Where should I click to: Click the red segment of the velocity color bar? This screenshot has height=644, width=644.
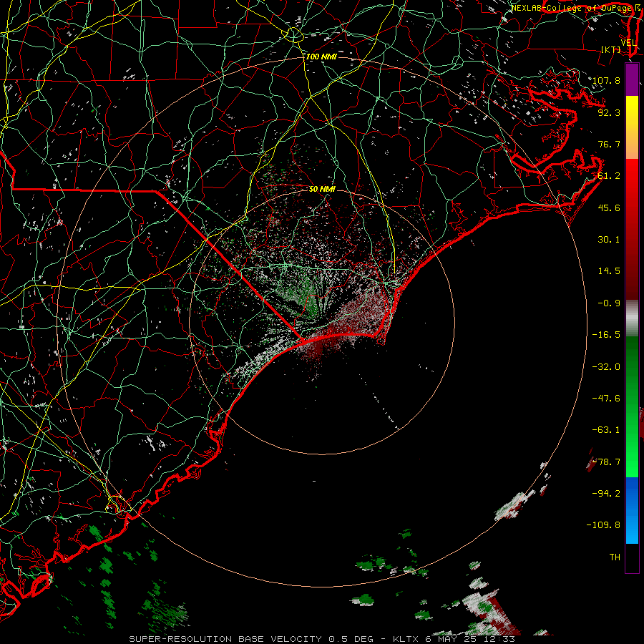[632, 229]
